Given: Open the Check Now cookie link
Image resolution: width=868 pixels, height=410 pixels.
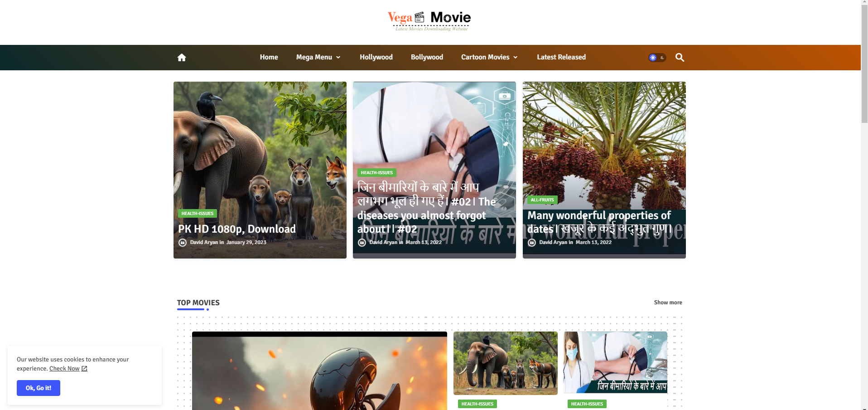Looking at the screenshot, I should 64,369.
